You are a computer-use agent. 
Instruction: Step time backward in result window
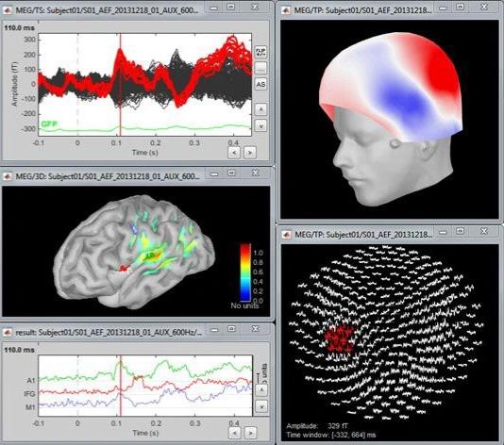point(235,433)
